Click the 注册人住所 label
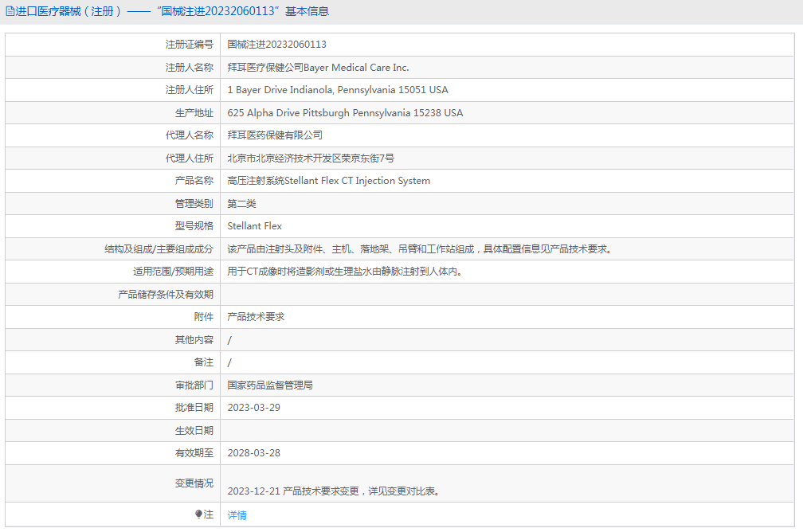This screenshot has height=532, width=803. [190, 90]
